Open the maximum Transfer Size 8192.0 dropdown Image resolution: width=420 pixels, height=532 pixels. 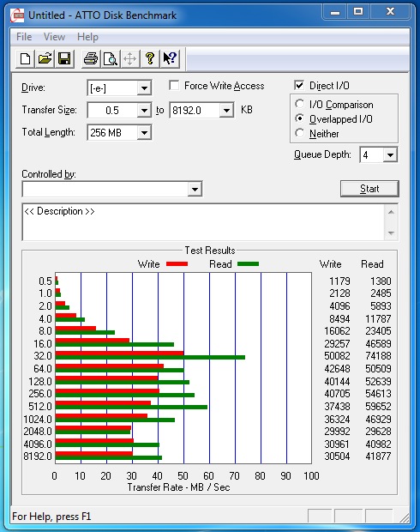click(226, 111)
